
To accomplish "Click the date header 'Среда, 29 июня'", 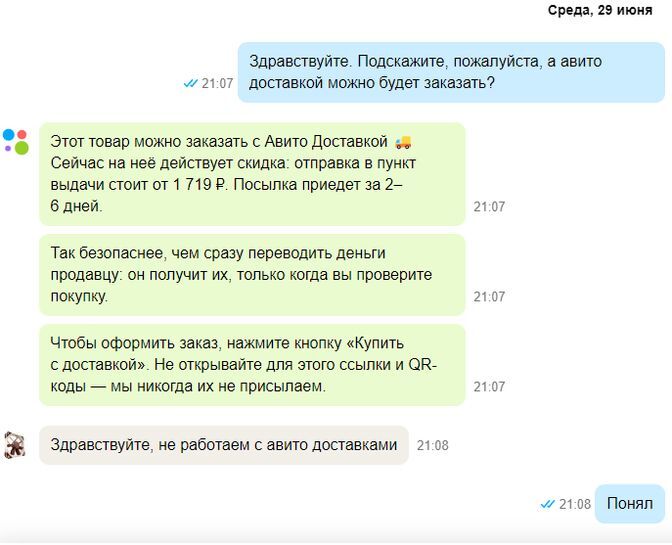I will coord(600,10).
